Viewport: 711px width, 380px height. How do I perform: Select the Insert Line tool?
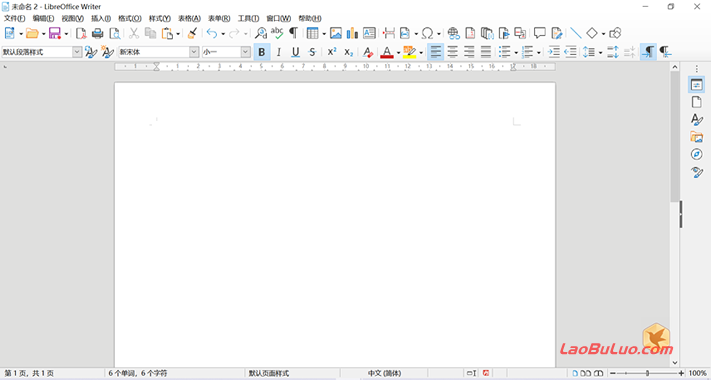(576, 33)
